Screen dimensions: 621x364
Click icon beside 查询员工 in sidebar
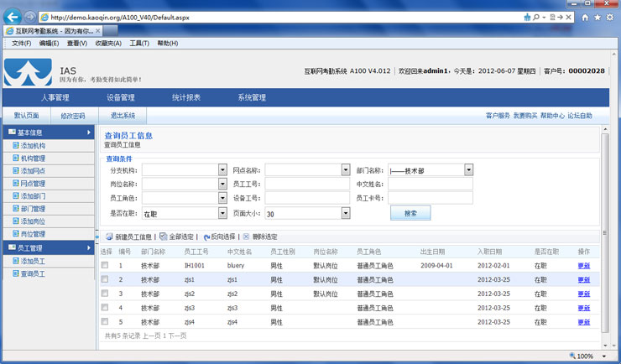coord(15,273)
